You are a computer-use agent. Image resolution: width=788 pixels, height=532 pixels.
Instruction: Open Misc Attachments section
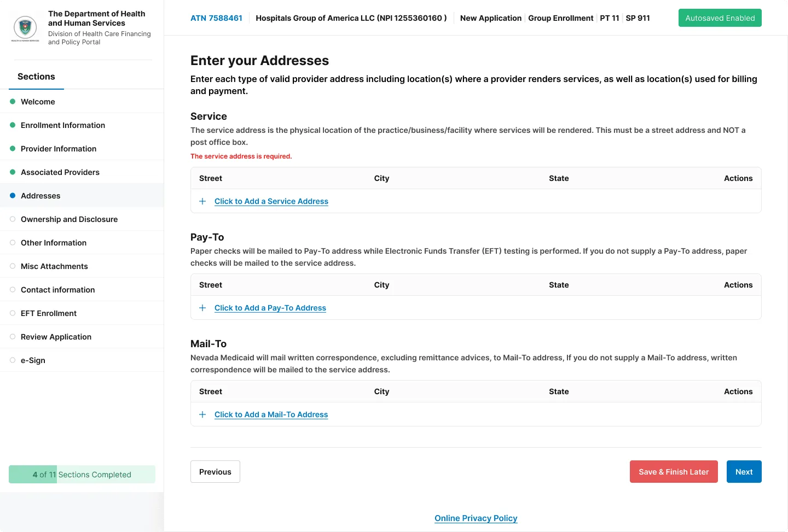click(82, 266)
